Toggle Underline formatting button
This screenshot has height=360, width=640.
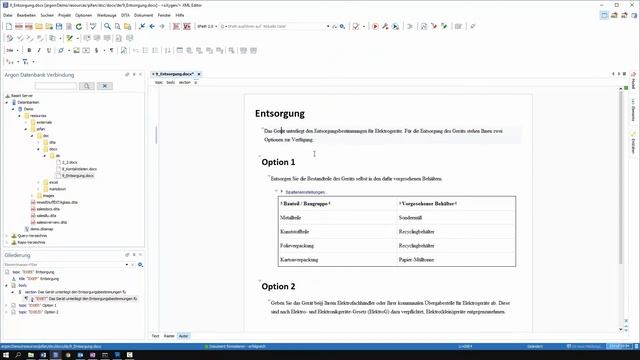(49, 51)
